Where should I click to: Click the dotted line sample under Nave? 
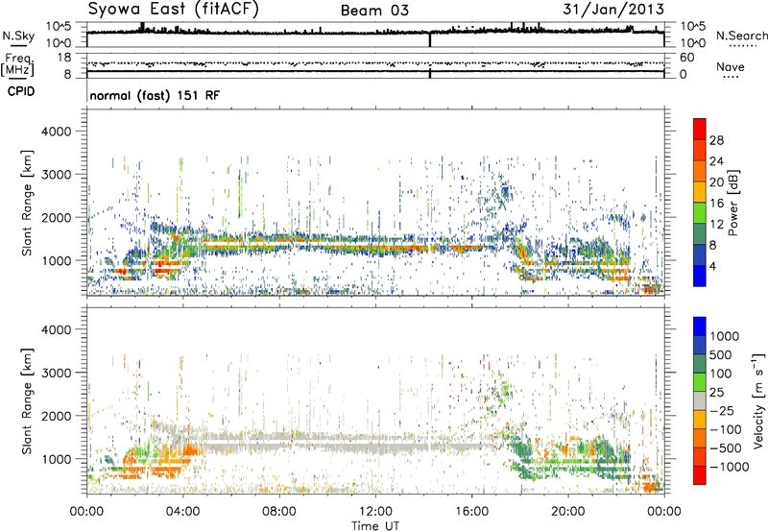[731, 77]
